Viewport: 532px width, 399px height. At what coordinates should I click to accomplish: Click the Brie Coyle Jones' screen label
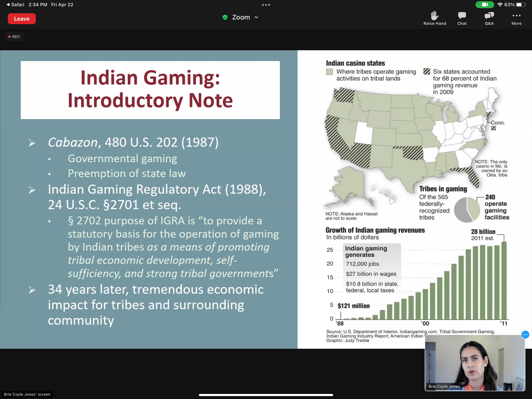coord(27,394)
